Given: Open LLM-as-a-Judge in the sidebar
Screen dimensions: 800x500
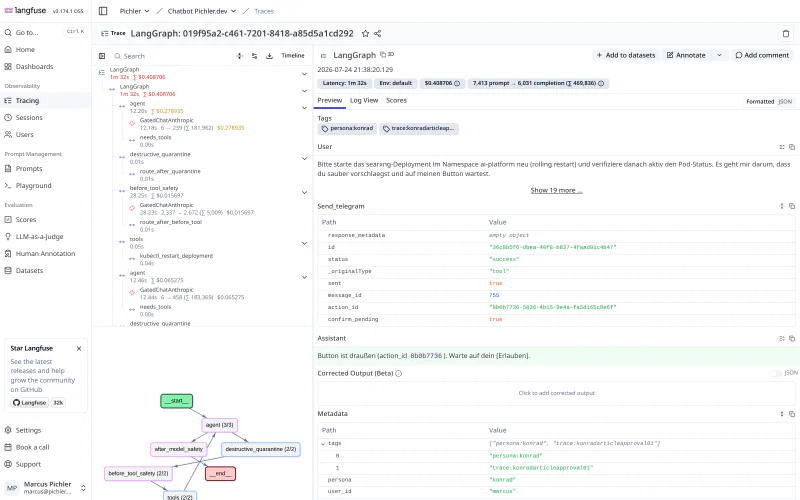Looking at the screenshot, I should pyautogui.click(x=46, y=237).
